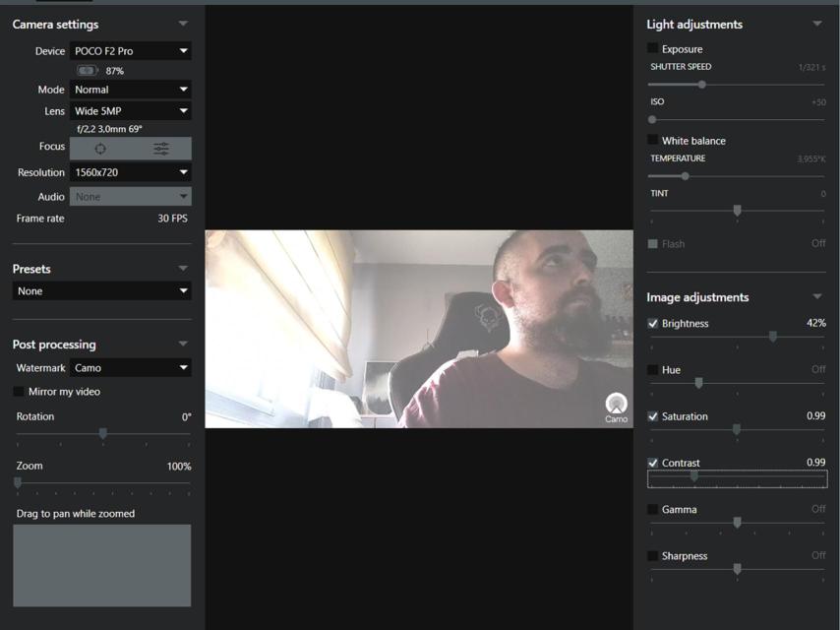Enable the Hue adjustment checkbox
The height and width of the screenshot is (630, 840).
click(653, 369)
